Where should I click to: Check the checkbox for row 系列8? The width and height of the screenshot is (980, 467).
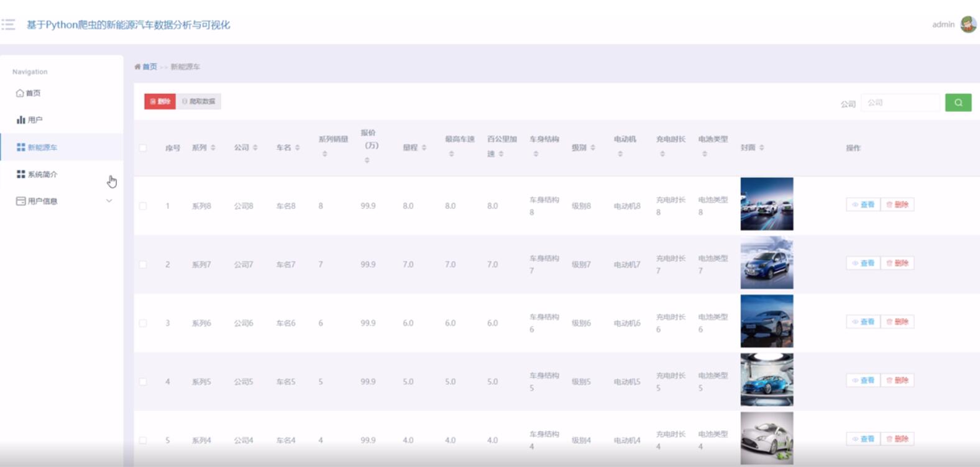click(x=143, y=206)
